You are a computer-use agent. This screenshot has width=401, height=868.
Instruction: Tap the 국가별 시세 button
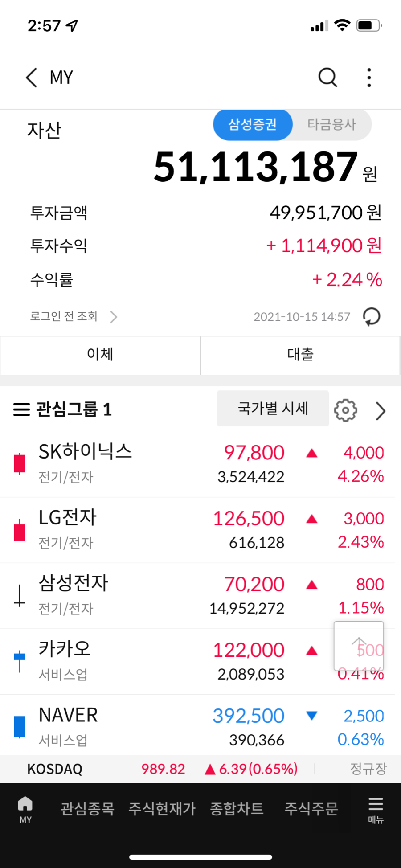[273, 409]
